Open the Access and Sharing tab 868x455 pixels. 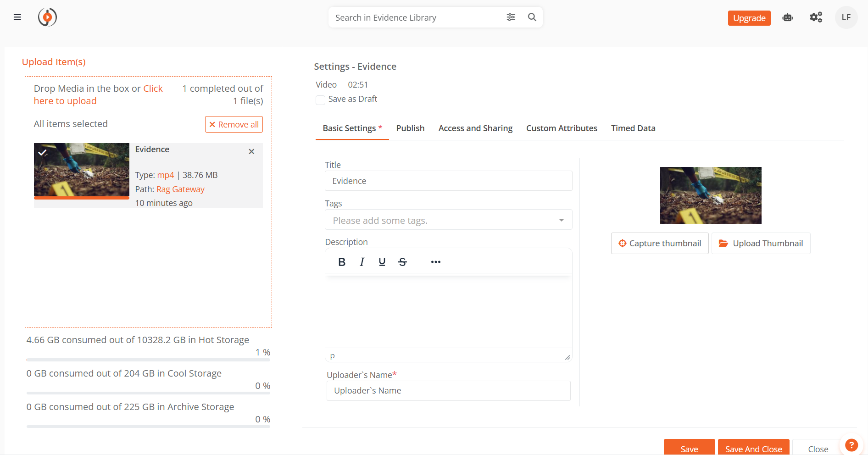pos(475,128)
